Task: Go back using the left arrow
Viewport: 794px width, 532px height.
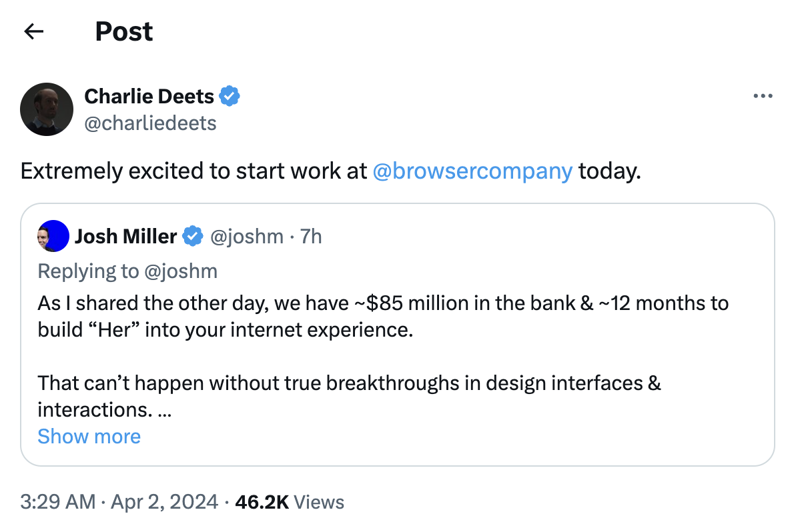Action: pyautogui.click(x=34, y=31)
